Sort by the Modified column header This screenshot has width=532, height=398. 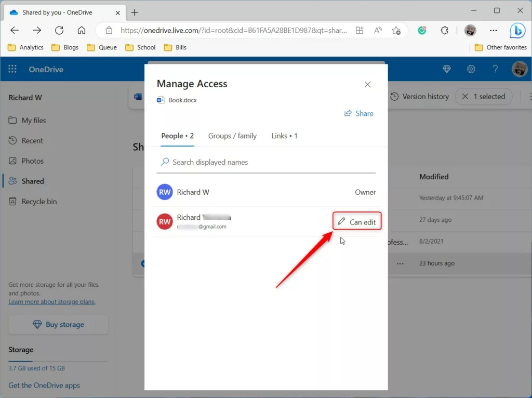[434, 177]
